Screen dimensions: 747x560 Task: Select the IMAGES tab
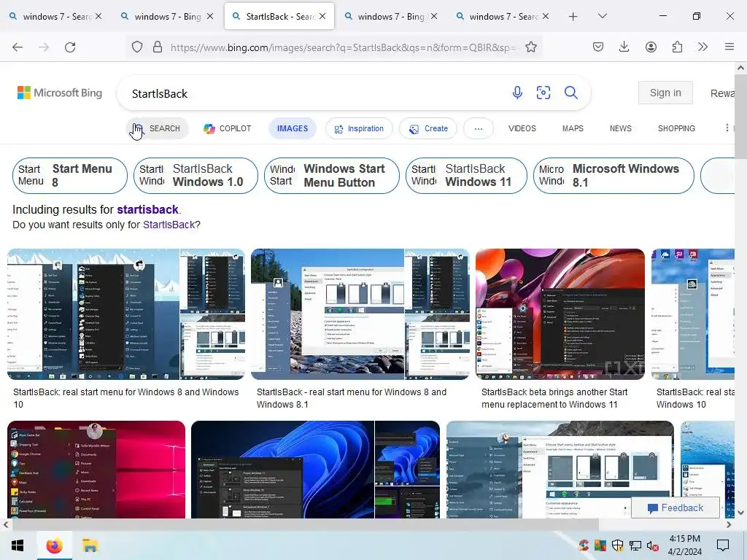click(293, 128)
